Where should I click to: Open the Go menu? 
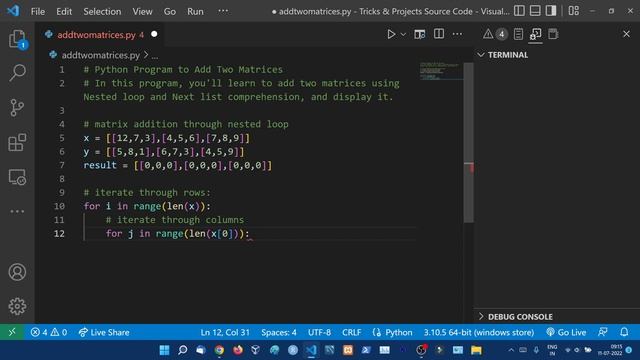click(x=170, y=11)
